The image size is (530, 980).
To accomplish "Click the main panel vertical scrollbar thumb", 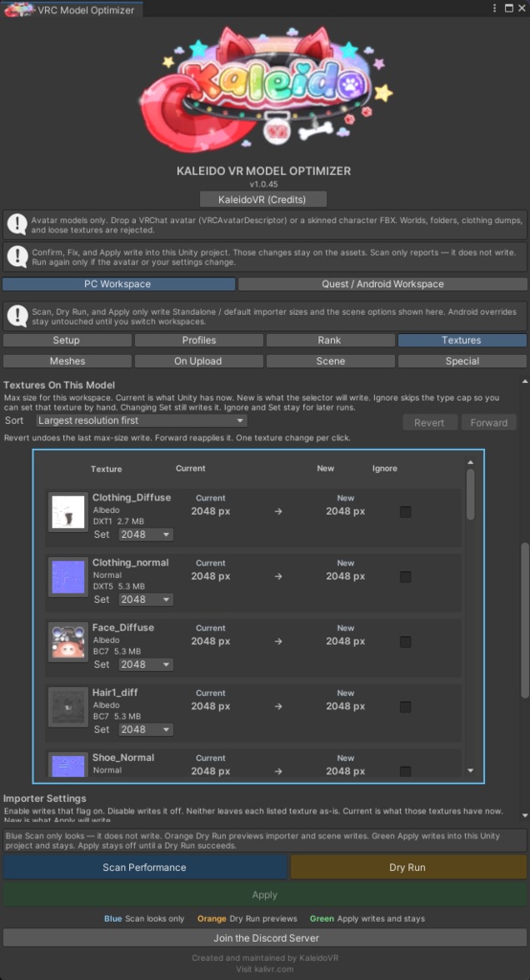I will pyautogui.click(x=525, y=620).
